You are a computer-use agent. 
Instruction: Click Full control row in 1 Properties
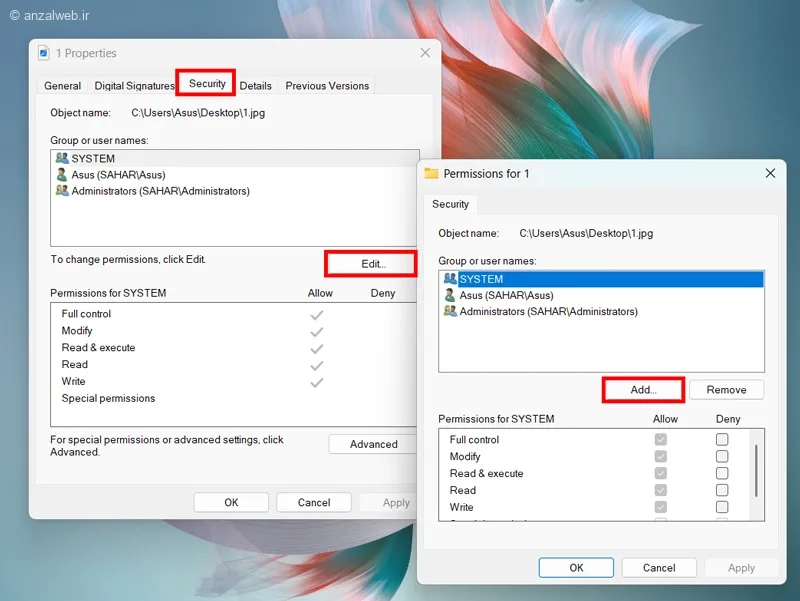(x=235, y=314)
